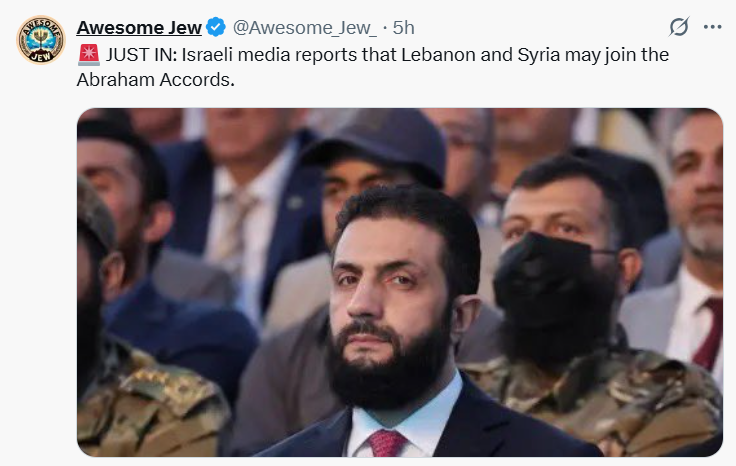Click the blue verified checkmark badge

click(x=216, y=27)
